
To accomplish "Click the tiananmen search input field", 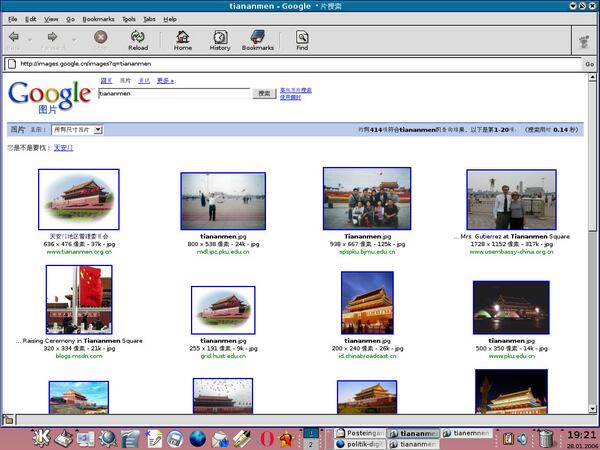I will point(174,93).
